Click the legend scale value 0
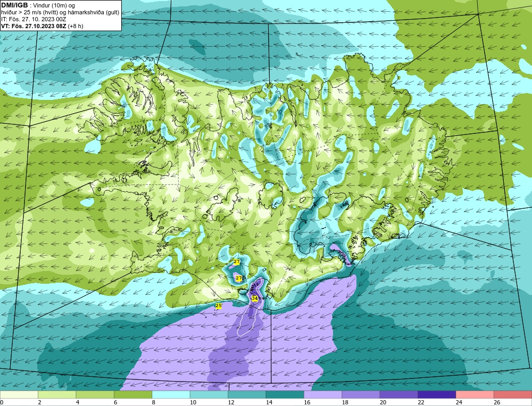Image resolution: width=532 pixels, height=406 pixels. pyautogui.click(x=2, y=402)
